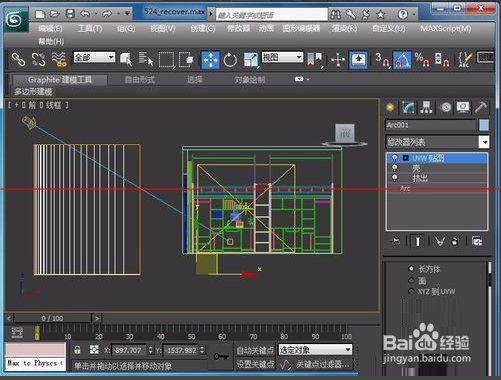
Task: Redo the action arrow icon
Action: pyautogui.click(x=107, y=14)
